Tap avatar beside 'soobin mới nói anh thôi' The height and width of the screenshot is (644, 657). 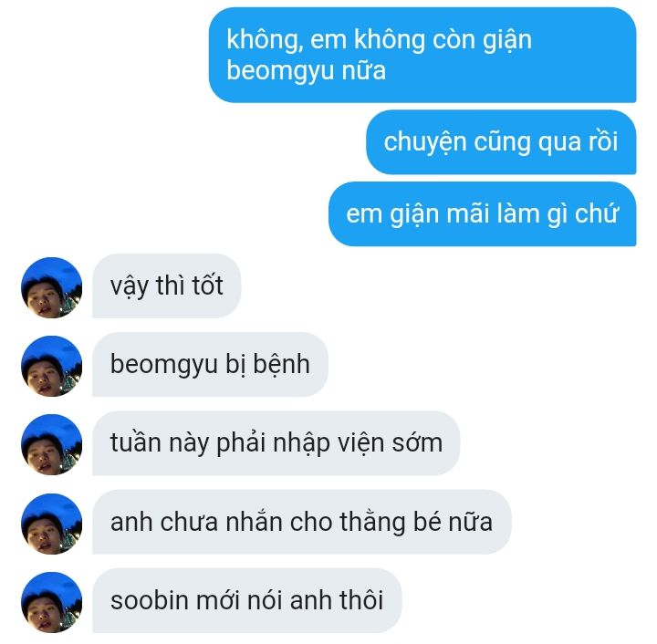pyautogui.click(x=51, y=603)
